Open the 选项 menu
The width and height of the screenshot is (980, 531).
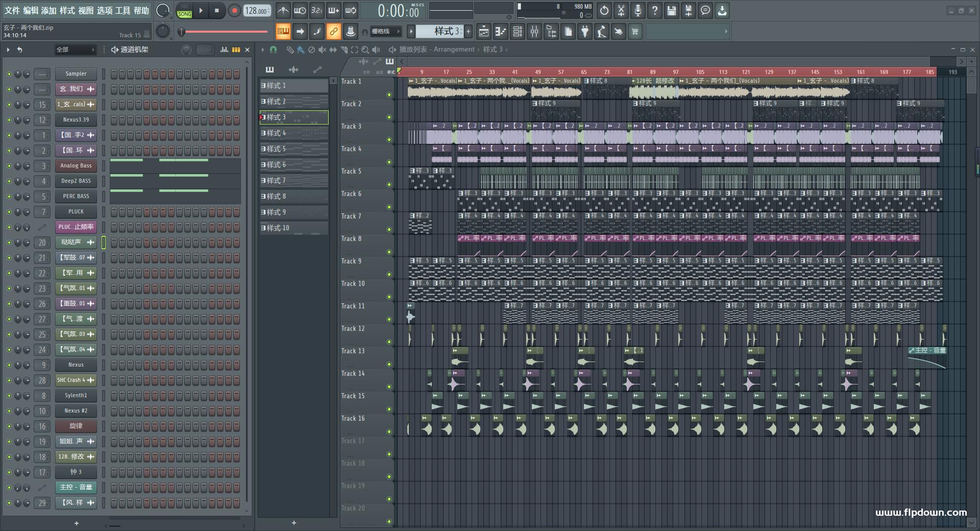(x=105, y=10)
